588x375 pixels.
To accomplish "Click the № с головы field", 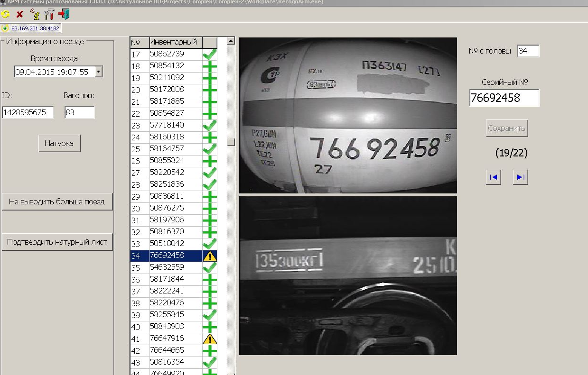I will [528, 51].
